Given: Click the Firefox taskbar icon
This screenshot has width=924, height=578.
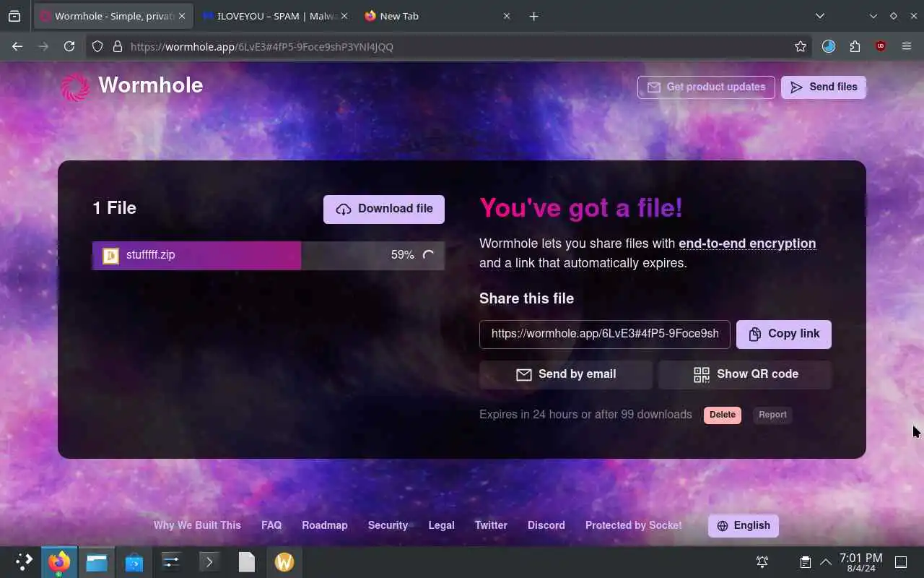Looking at the screenshot, I should tap(59, 562).
